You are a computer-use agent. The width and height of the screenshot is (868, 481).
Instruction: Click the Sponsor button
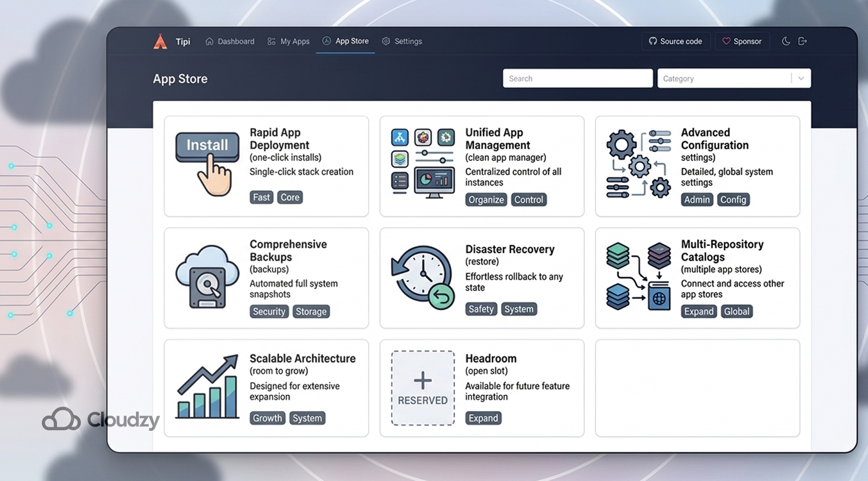pyautogui.click(x=742, y=41)
